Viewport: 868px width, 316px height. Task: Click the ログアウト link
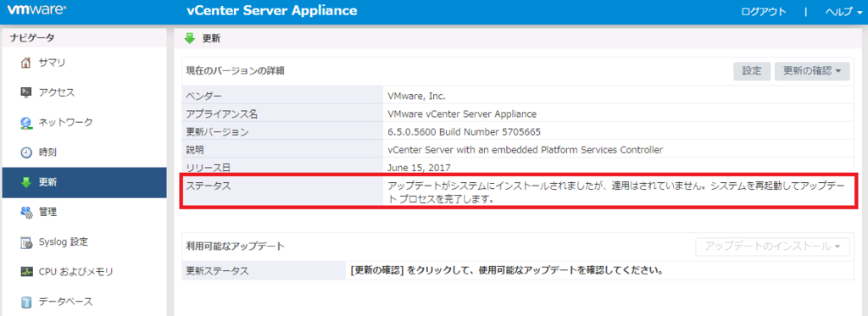click(764, 12)
